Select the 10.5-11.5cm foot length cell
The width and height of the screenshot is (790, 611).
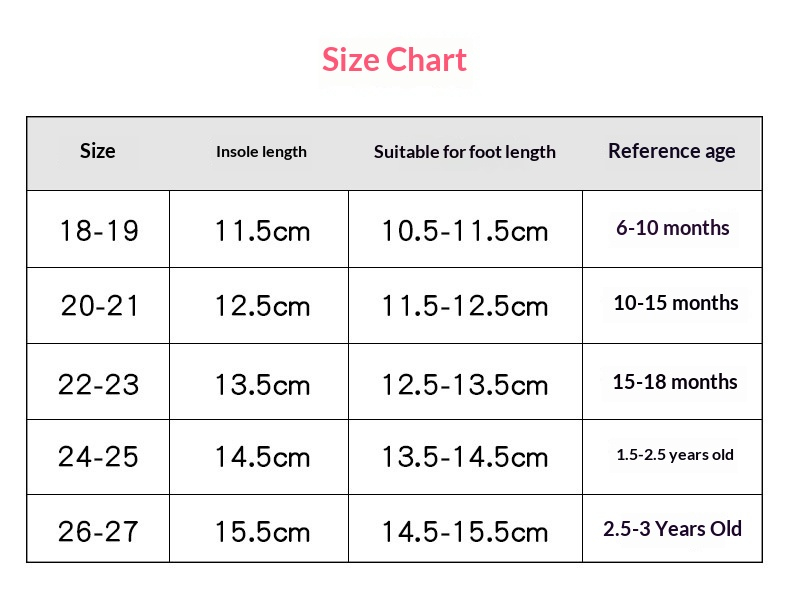pos(465,231)
